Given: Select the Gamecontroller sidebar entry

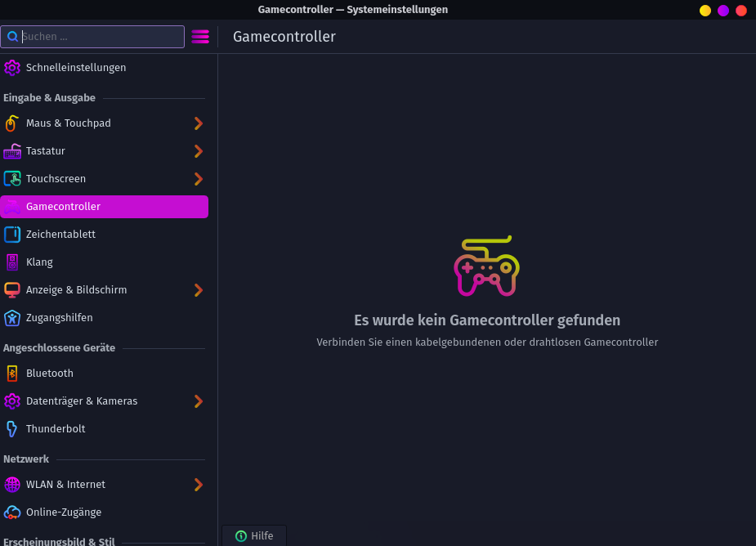Looking at the screenshot, I should (104, 207).
